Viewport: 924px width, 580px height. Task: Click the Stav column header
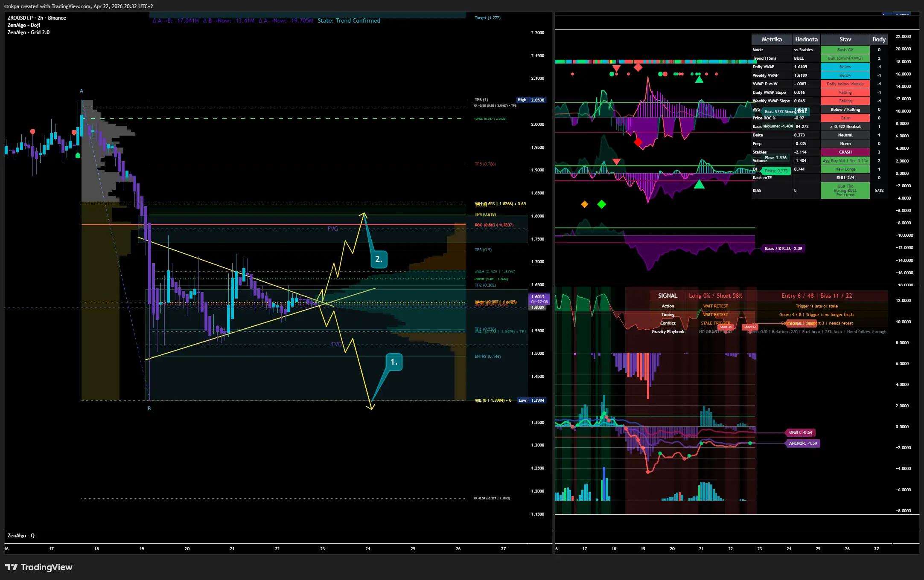[845, 39]
